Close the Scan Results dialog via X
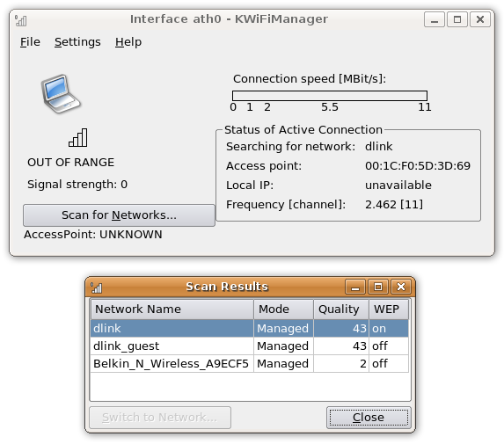 (401, 287)
